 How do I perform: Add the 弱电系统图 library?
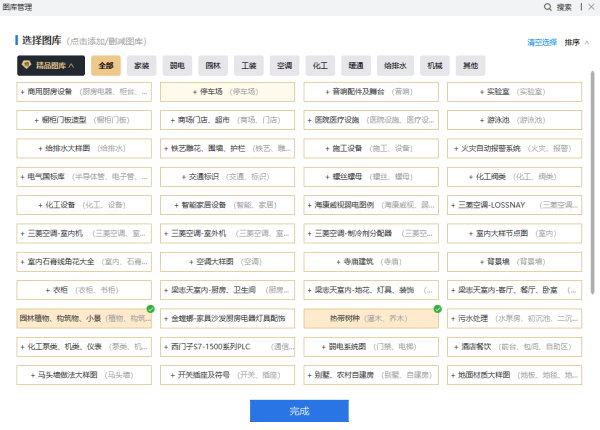point(371,347)
